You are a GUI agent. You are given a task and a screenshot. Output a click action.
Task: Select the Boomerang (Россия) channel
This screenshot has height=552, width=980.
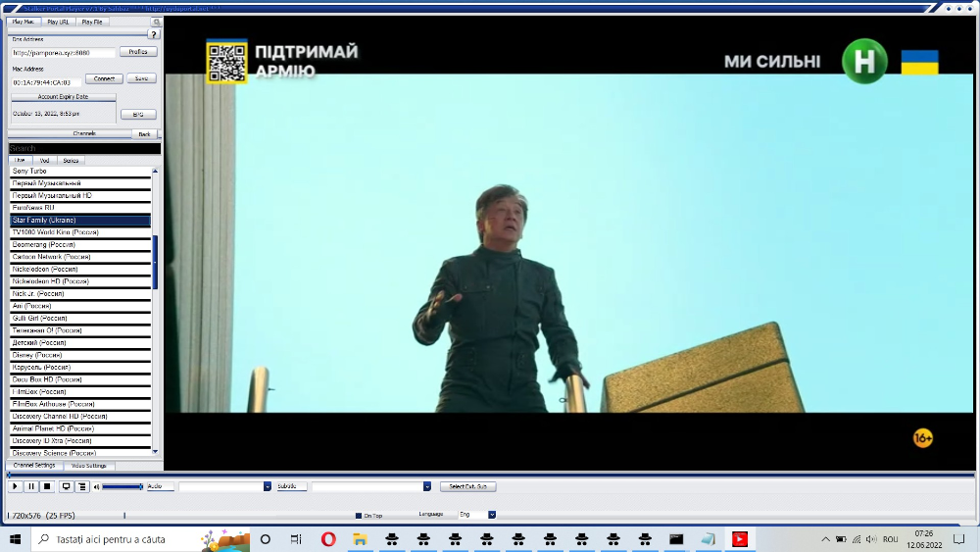pos(80,244)
